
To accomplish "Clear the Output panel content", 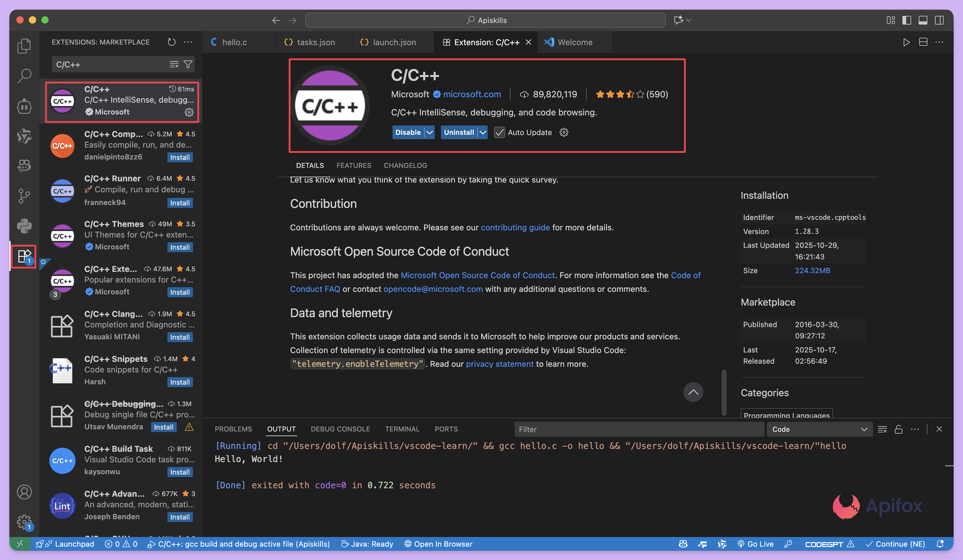I will pyautogui.click(x=883, y=429).
